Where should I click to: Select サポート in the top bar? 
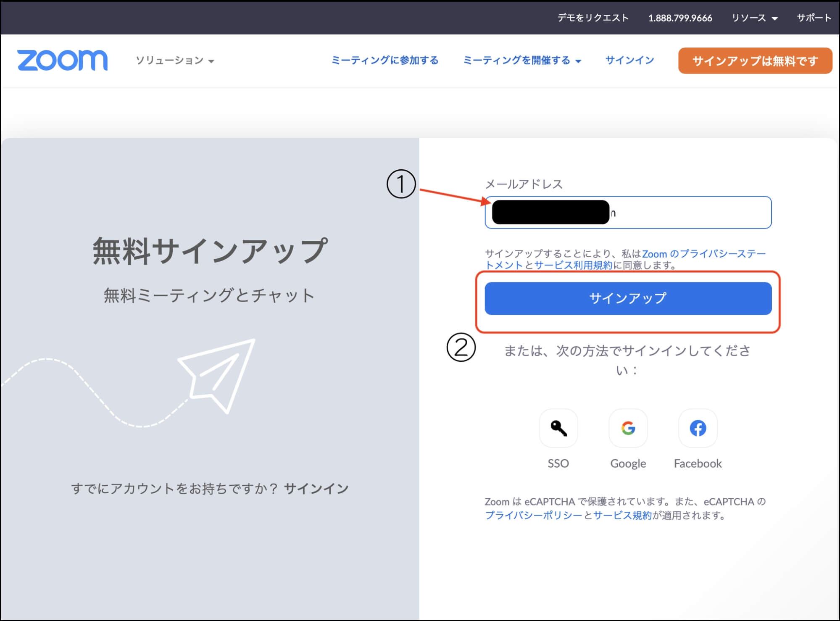click(x=814, y=18)
